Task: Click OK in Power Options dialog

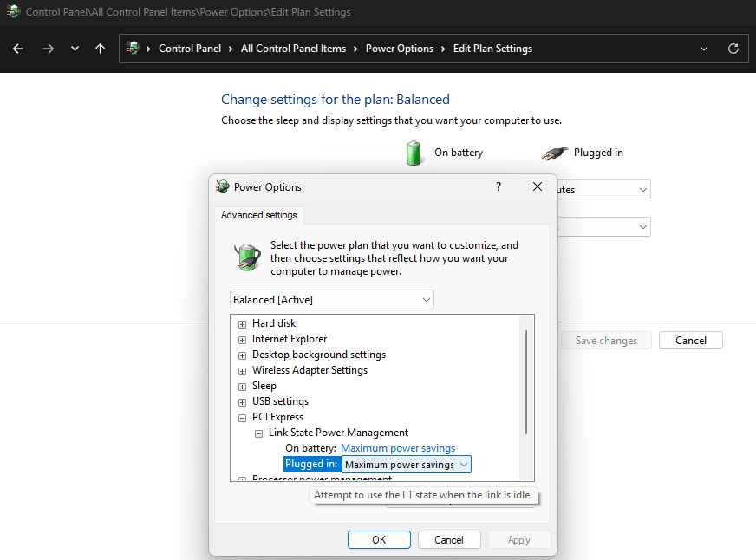Action: tap(379, 540)
